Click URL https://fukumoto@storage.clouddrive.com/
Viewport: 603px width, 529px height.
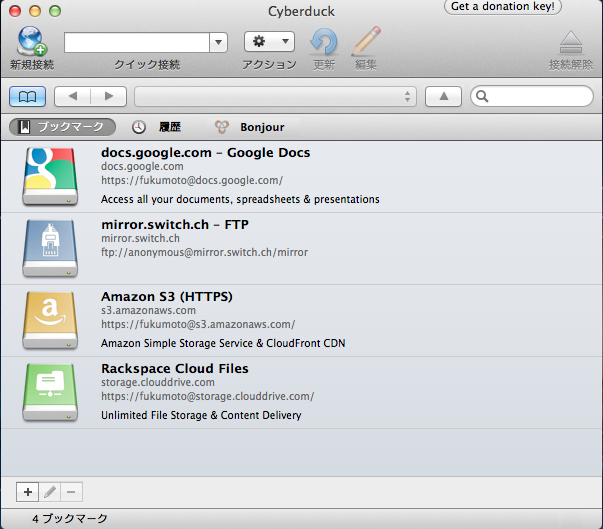coord(208,396)
